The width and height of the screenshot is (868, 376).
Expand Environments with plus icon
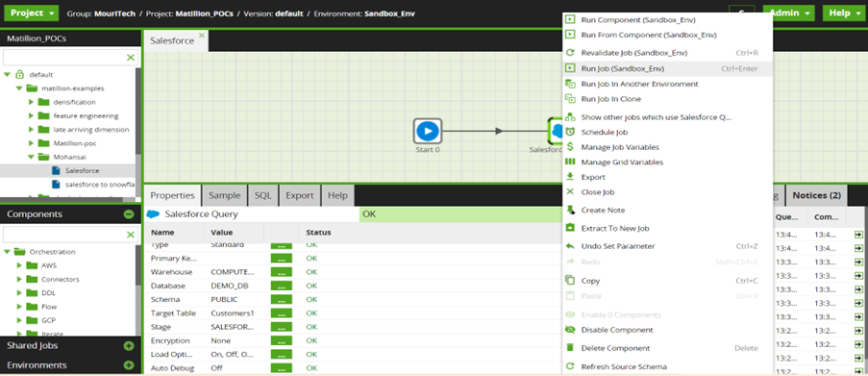pos(129,364)
